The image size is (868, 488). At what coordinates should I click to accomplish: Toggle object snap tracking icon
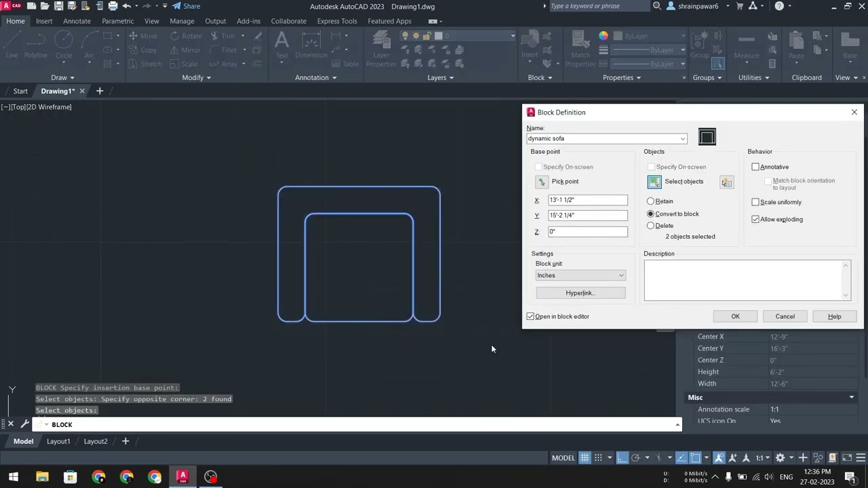[681, 457]
